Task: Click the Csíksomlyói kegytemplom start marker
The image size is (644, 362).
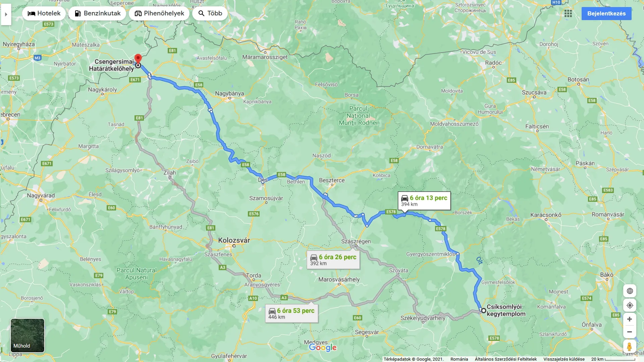Action: [x=483, y=311]
